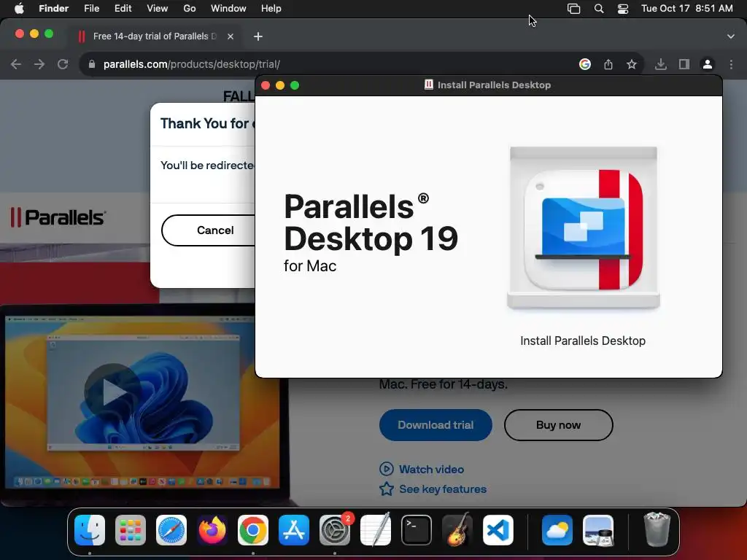The image size is (747, 560).
Task: Reload the Parallels trial page
Action: pos(63,64)
